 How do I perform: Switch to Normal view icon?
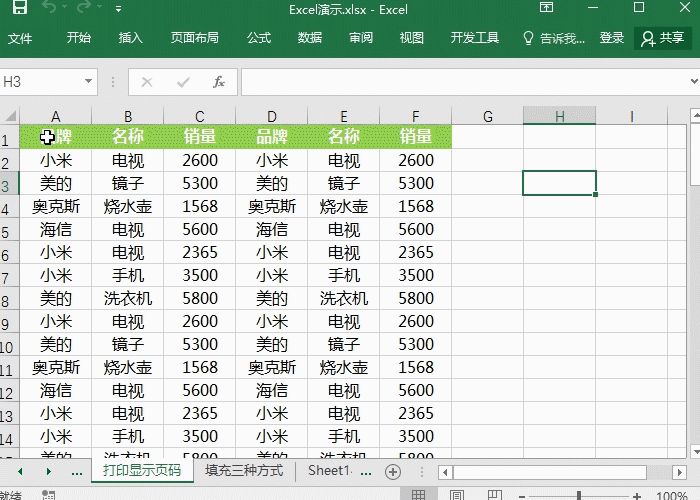point(418,495)
